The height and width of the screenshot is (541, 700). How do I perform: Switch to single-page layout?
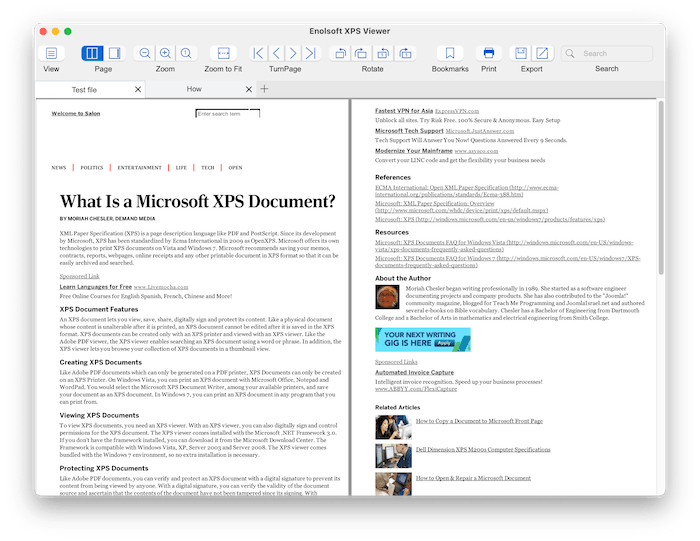click(114, 53)
